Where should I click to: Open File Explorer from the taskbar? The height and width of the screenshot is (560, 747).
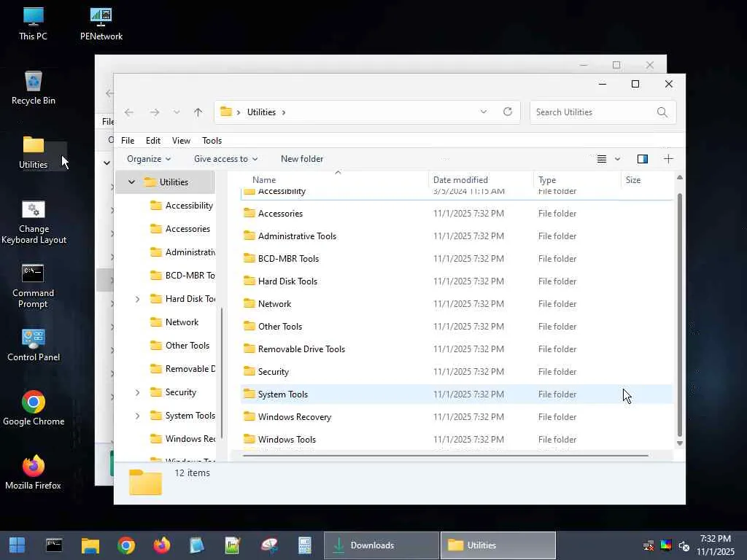click(x=90, y=545)
